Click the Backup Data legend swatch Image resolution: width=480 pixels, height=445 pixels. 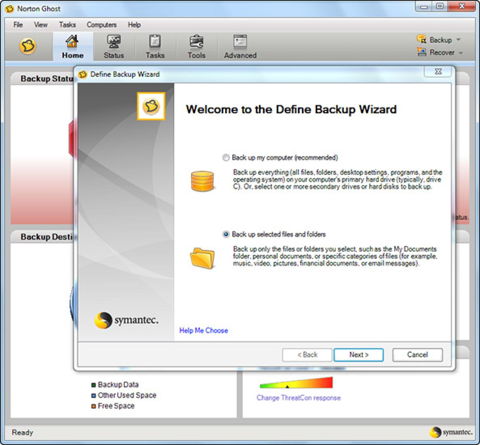(94, 385)
